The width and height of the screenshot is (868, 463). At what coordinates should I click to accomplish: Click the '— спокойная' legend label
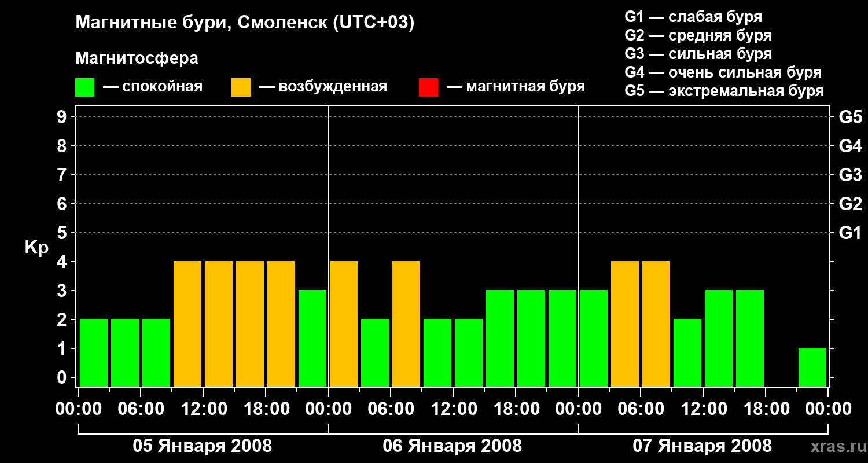coord(153,87)
